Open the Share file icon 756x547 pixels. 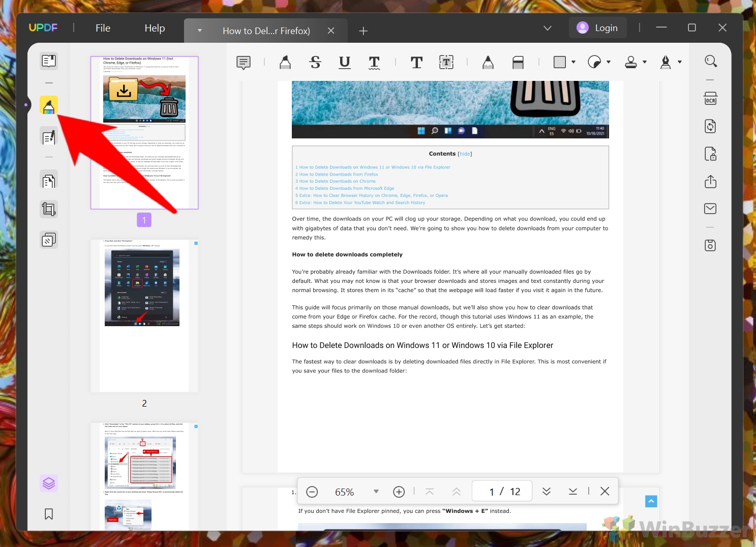(x=711, y=182)
